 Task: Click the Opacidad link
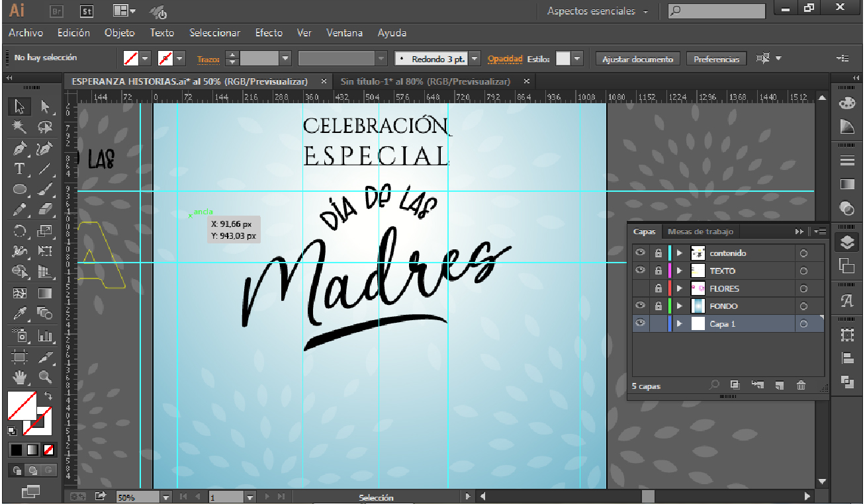click(x=505, y=59)
